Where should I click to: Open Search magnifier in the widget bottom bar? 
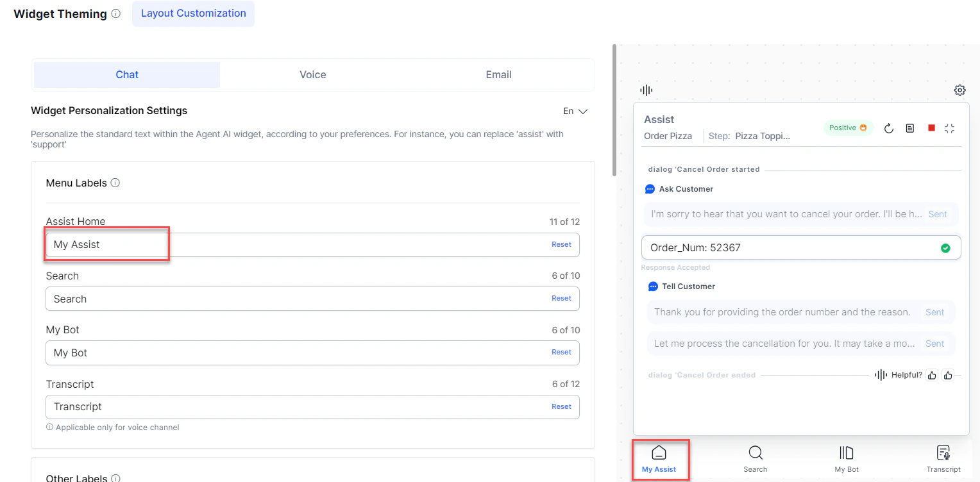[x=756, y=453]
